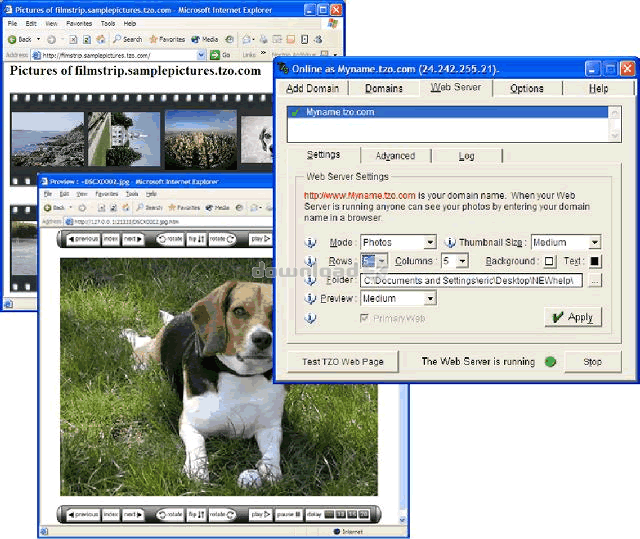Click Home icon in Preview browser toolbar
The height and width of the screenshot is (539, 640).
pos(126,208)
